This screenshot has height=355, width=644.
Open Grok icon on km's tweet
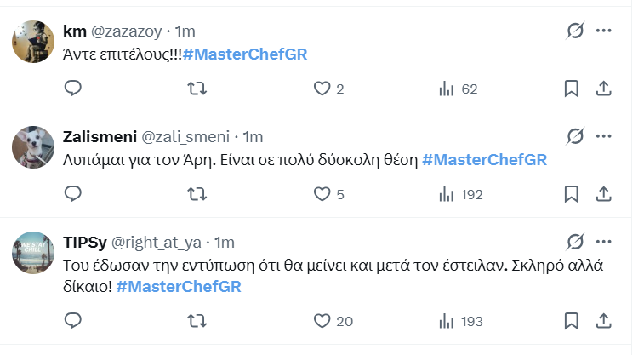tap(576, 31)
